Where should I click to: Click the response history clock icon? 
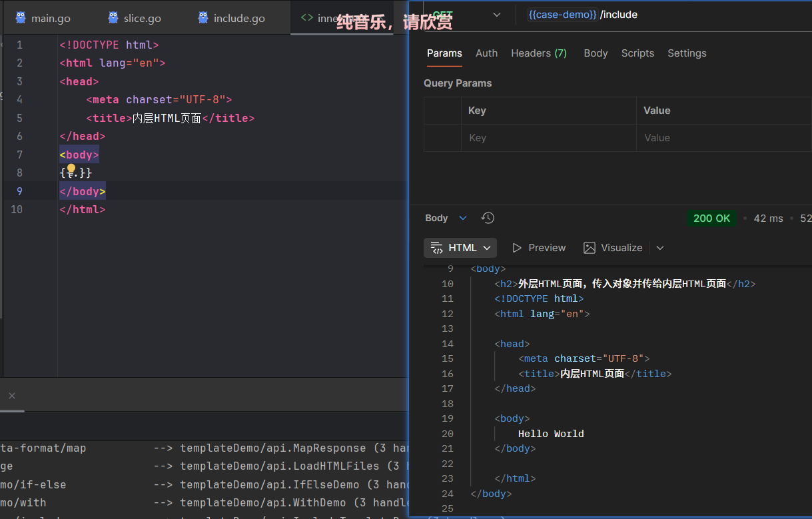[488, 218]
